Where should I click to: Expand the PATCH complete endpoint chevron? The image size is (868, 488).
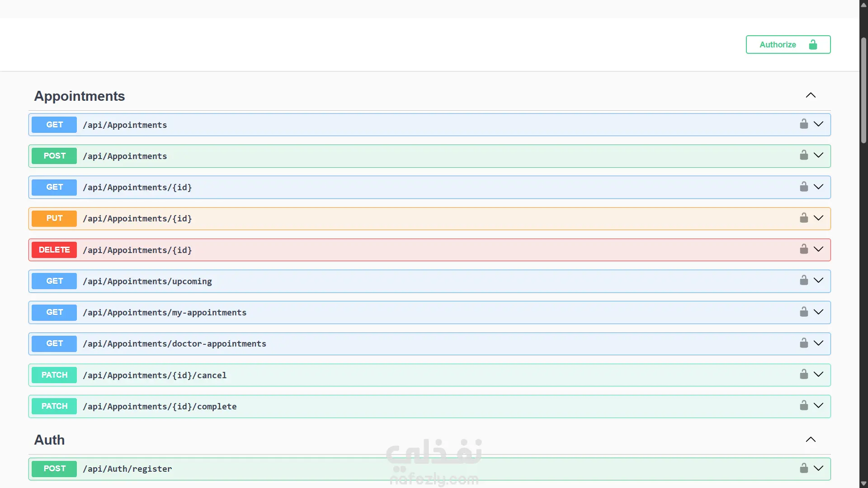coord(818,406)
